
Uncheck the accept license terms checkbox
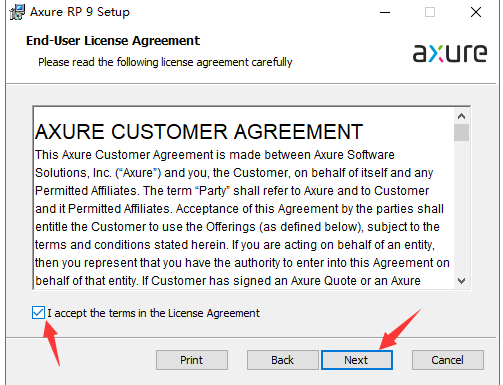coord(38,313)
